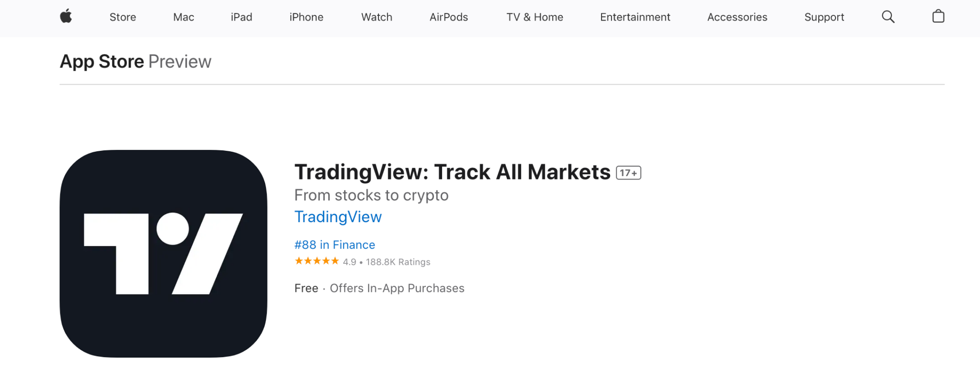Open the Support page
Viewport: 980px width, 382px height.
[x=824, y=17]
